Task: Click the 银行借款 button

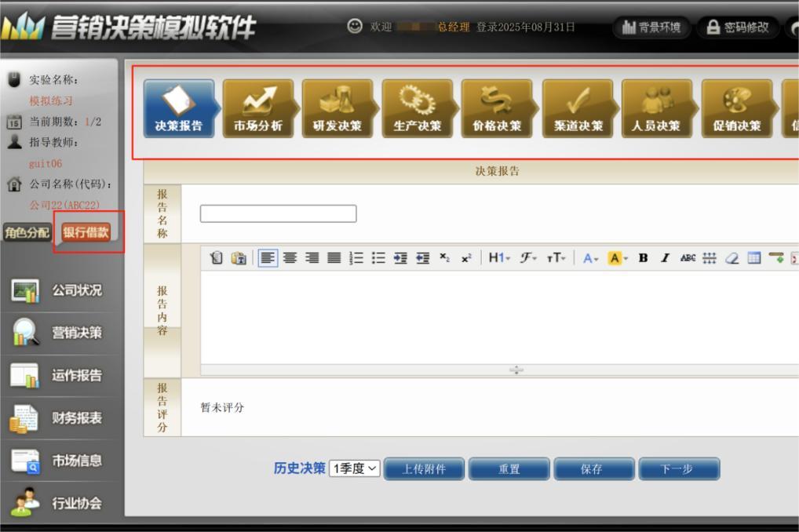Action: (86, 232)
